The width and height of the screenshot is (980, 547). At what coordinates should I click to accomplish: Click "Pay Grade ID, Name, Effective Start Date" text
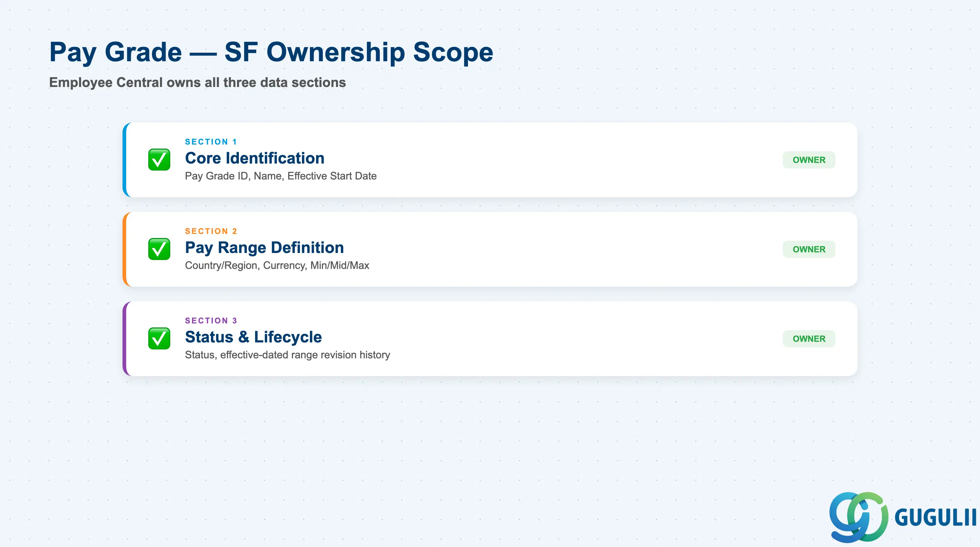coord(281,176)
